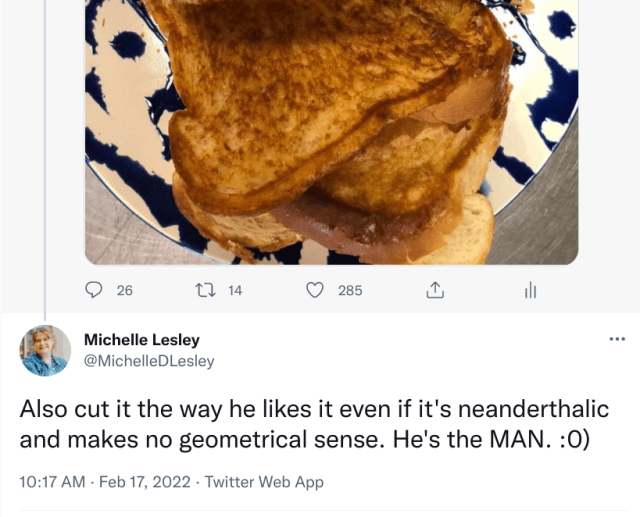Click the reply speech bubble icon
Viewport: 640px width, 517px height.
(x=94, y=290)
